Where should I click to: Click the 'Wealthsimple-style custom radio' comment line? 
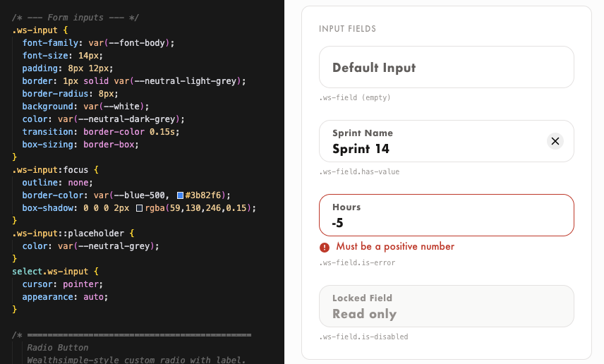(135, 360)
